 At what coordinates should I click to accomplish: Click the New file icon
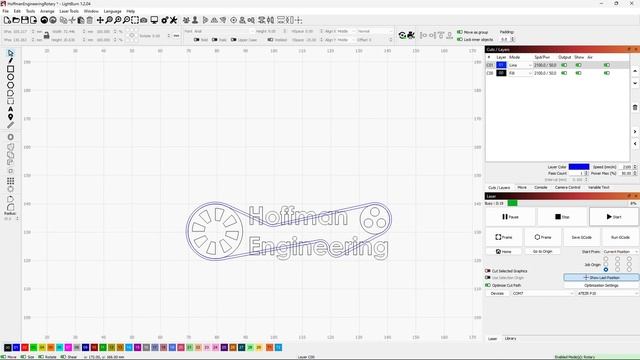click(x=7, y=20)
